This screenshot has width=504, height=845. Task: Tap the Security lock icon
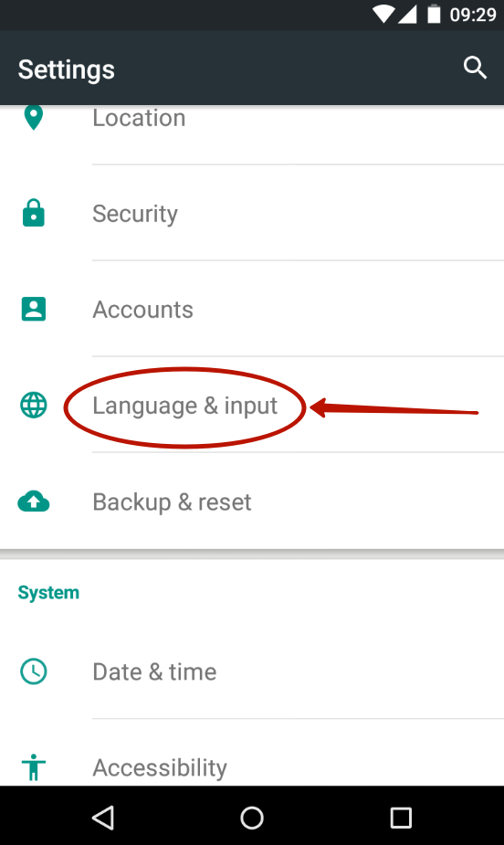tap(34, 213)
